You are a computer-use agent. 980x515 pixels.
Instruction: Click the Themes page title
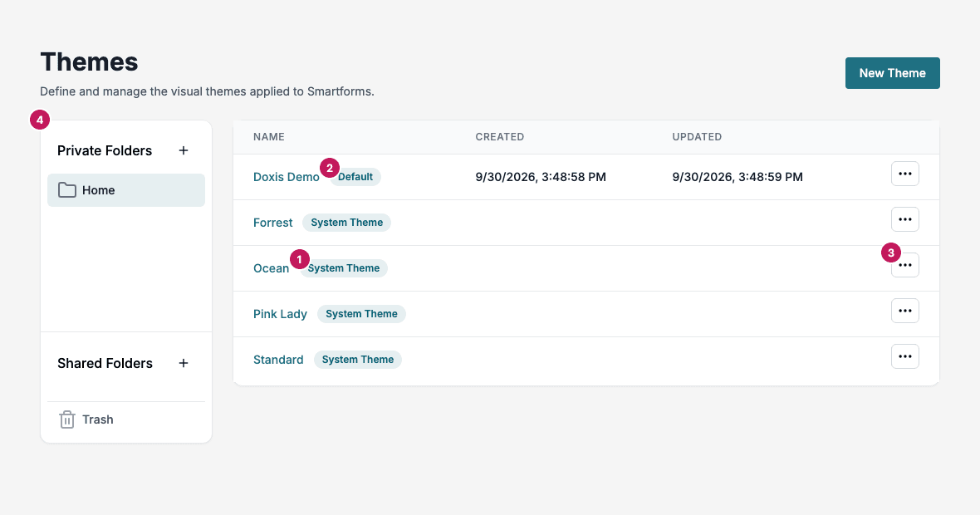[x=90, y=61]
